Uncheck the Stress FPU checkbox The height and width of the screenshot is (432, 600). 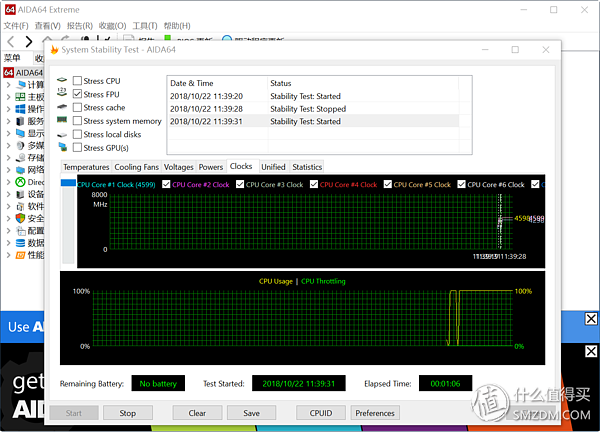[x=77, y=94]
